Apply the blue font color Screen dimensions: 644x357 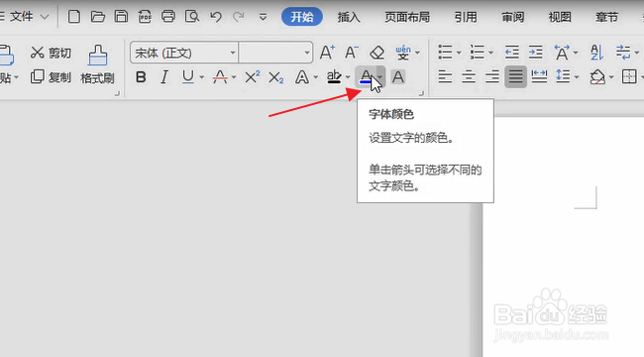[x=366, y=77]
